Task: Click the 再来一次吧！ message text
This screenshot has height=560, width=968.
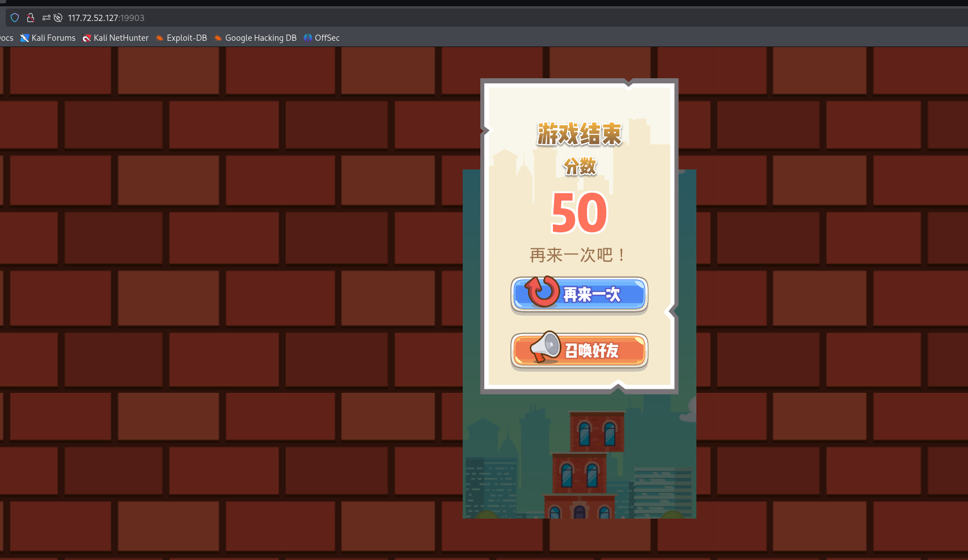Action: point(578,255)
